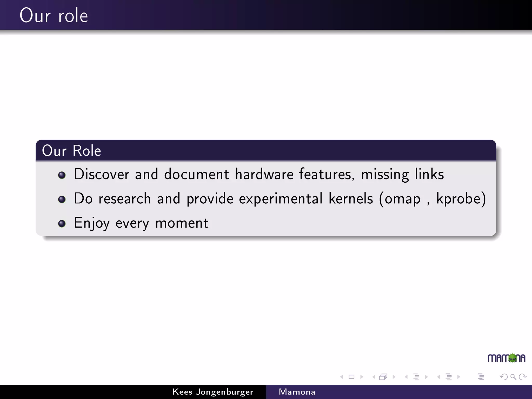Click the go forward curved arrow
Image resolution: width=532 pixels, height=399 pixels.
[523, 377]
